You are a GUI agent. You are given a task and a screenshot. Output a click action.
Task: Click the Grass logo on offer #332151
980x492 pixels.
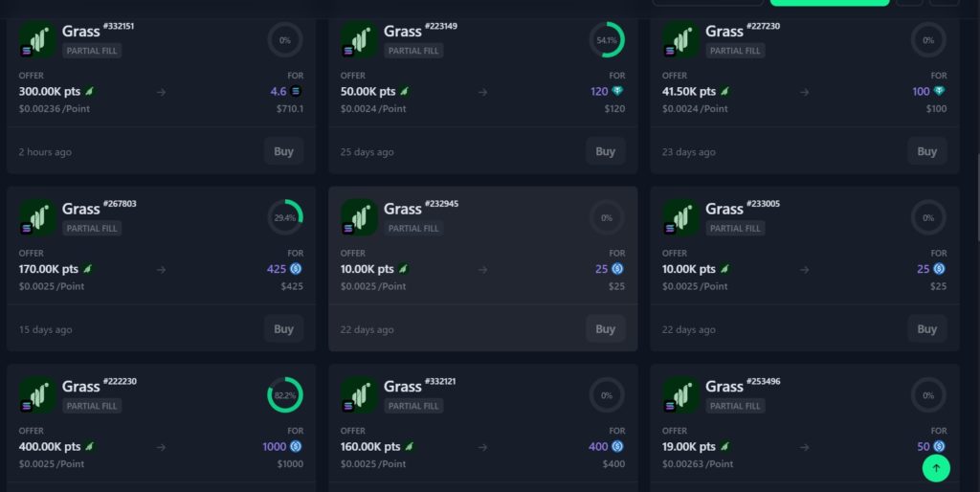coord(37,40)
